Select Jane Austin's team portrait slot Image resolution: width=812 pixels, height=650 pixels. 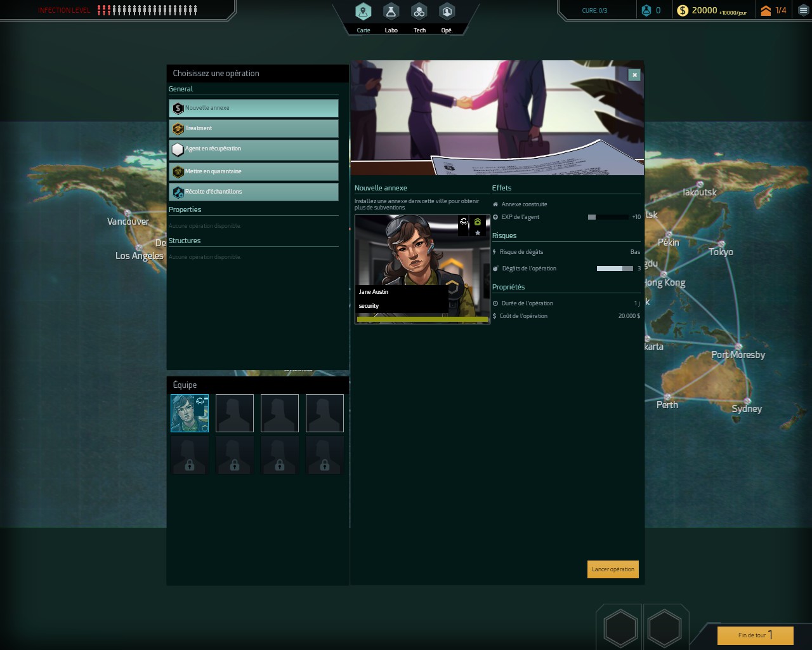190,413
